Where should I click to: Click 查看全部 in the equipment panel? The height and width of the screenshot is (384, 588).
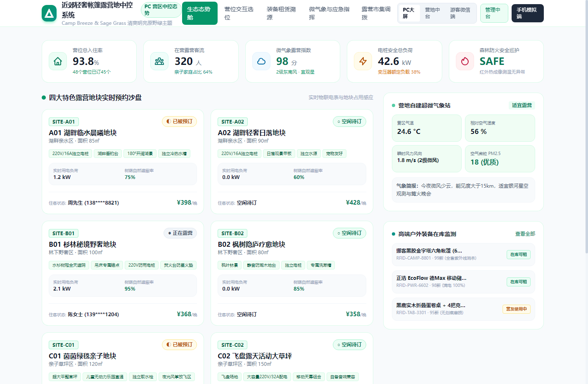[525, 234]
